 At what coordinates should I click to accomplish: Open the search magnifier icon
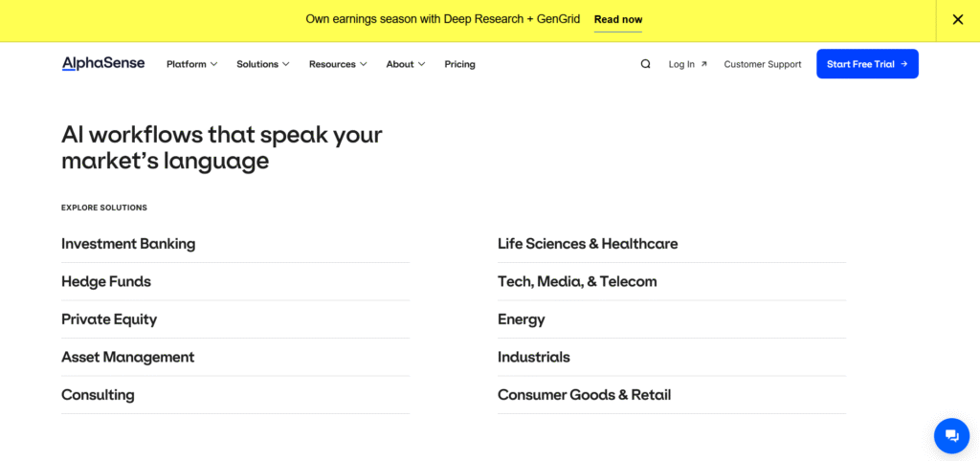pyautogui.click(x=645, y=64)
